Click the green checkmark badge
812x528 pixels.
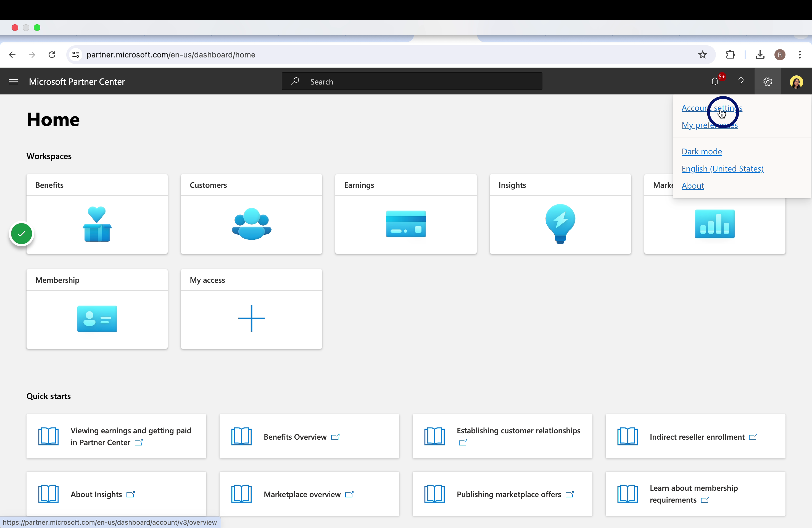pos(22,234)
